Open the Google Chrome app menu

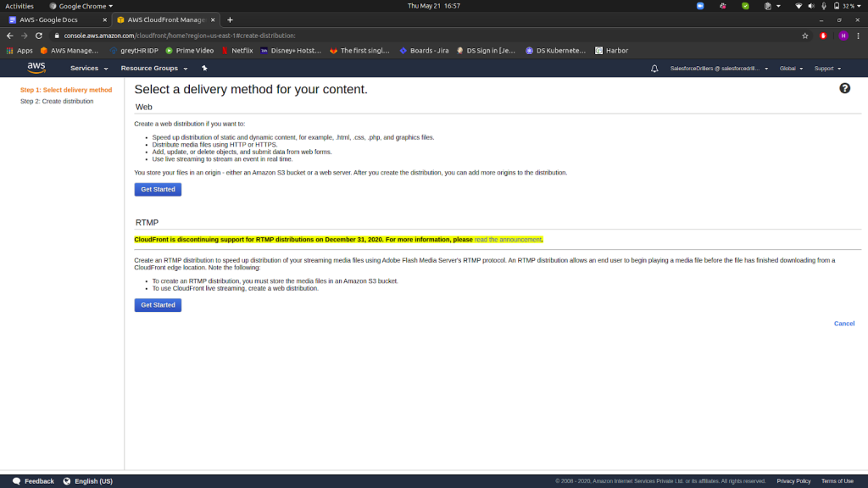[x=81, y=6]
